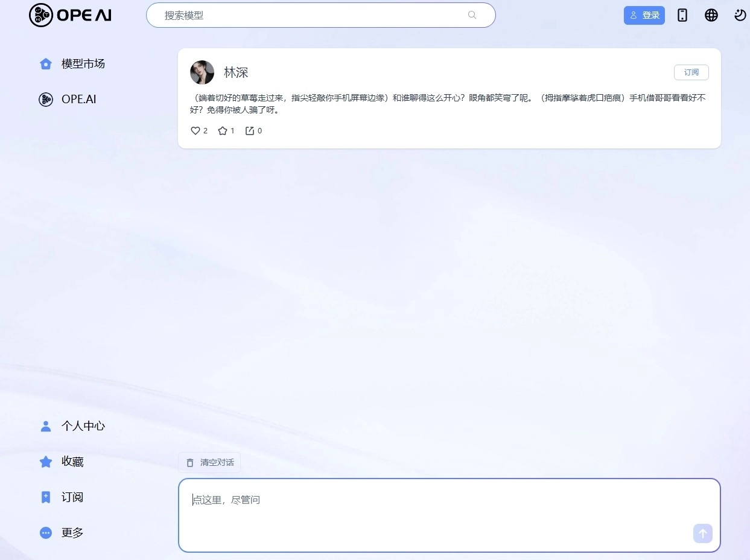This screenshot has height=560, width=750.
Task: Clear the conversation using 清空对话
Action: 209,462
